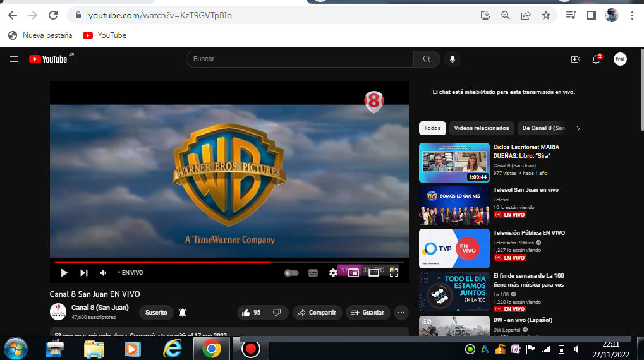The height and width of the screenshot is (360, 644).
Task: Open Chrome three-dot menu
Action: click(632, 15)
